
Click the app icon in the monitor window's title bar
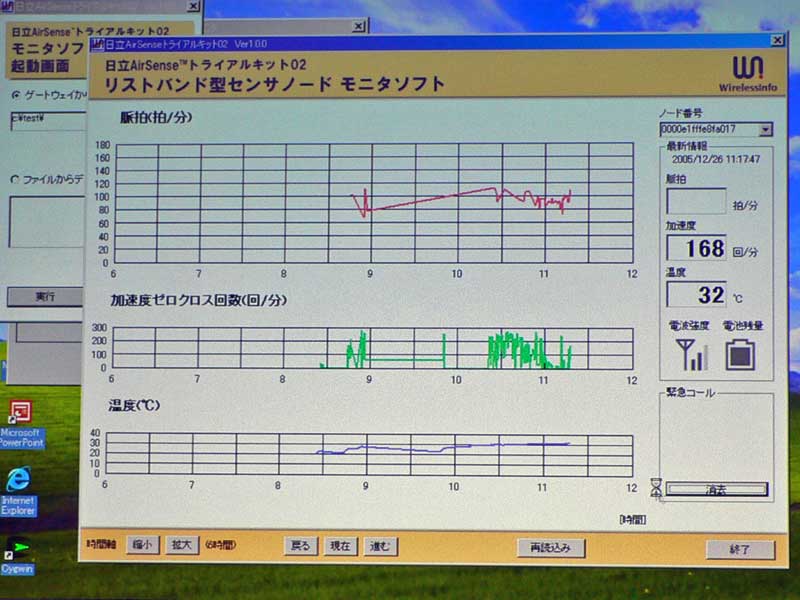[x=97, y=44]
